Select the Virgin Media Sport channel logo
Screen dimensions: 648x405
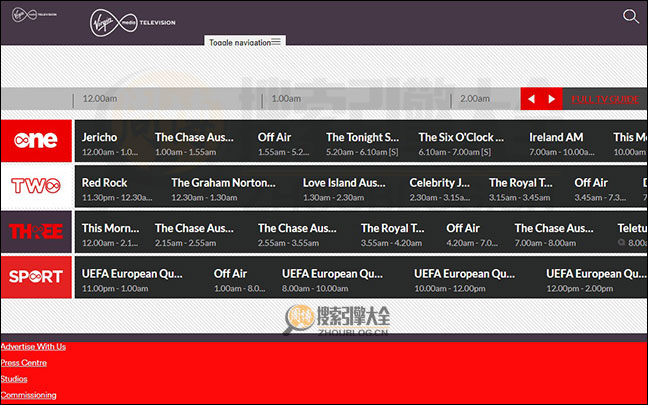pos(36,277)
